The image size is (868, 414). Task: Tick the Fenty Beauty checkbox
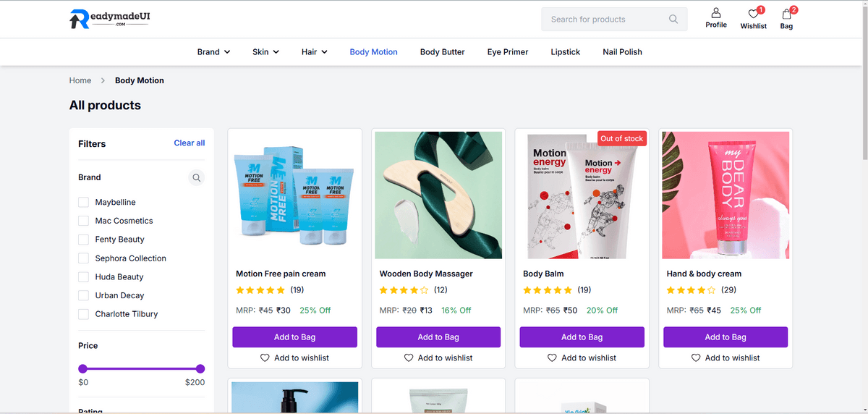(x=83, y=240)
